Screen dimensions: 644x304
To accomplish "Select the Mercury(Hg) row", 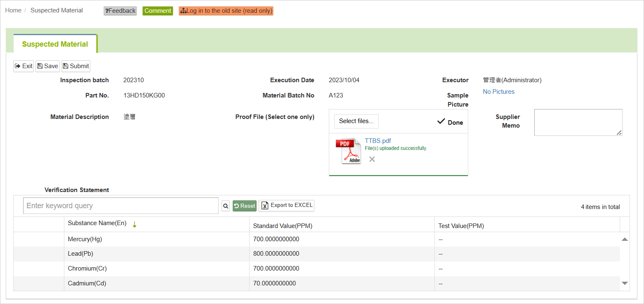I will click(x=316, y=239).
